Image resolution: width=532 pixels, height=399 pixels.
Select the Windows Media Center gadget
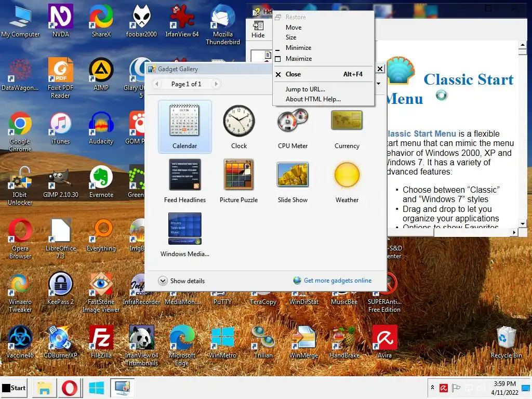(x=184, y=235)
